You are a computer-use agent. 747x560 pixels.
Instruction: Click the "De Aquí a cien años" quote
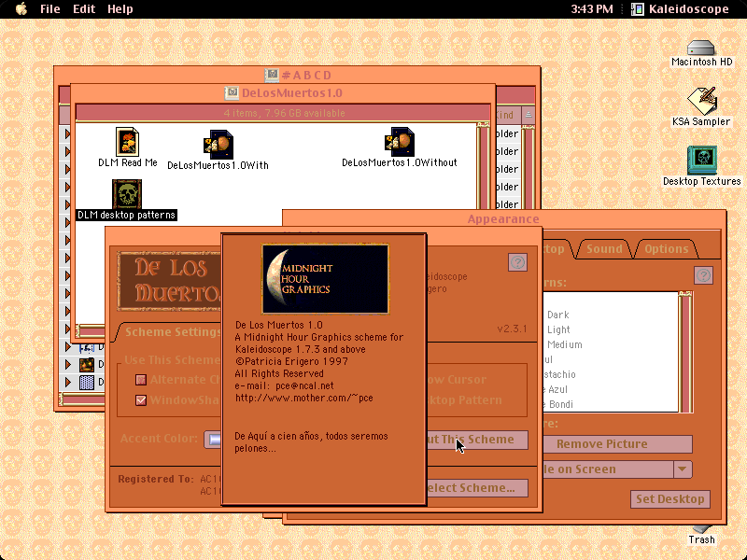311,436
